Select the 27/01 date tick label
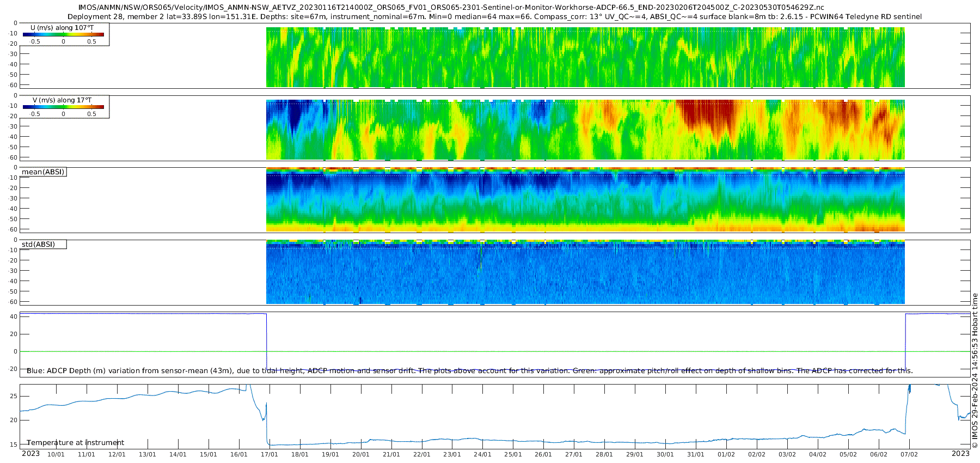 pyautogui.click(x=574, y=455)
